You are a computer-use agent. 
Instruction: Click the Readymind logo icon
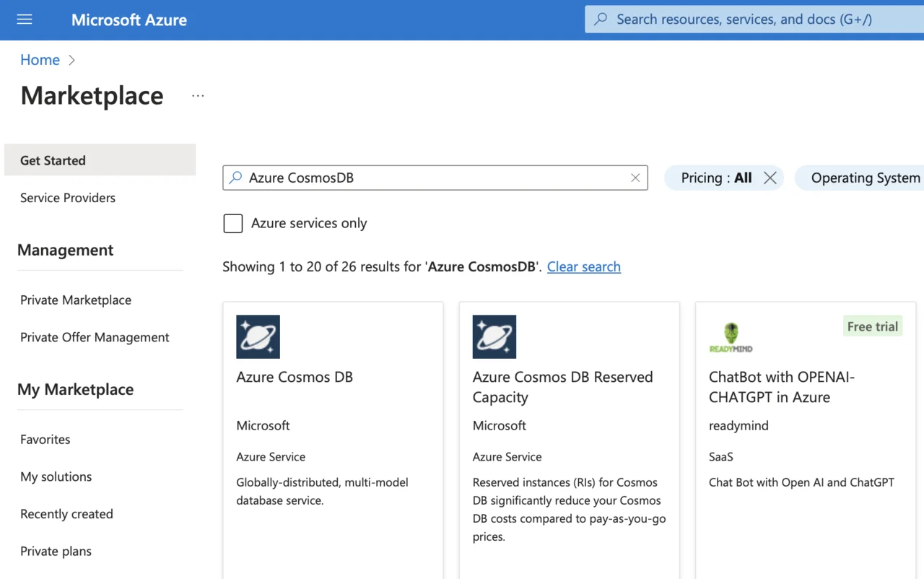pos(731,337)
